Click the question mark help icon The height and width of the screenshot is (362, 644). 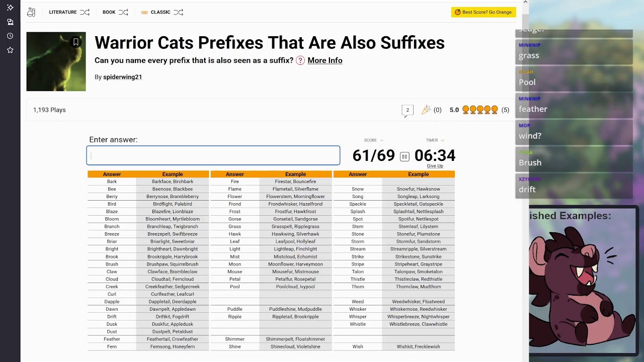[x=300, y=60]
